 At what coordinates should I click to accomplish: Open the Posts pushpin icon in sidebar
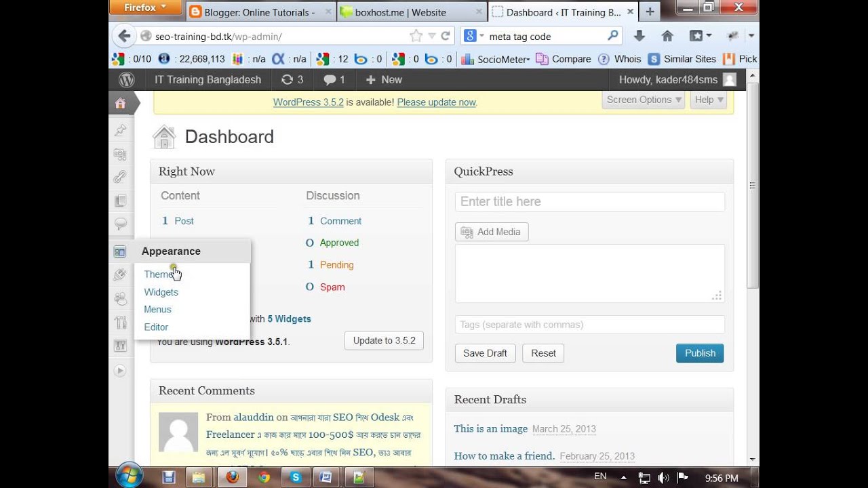point(120,130)
